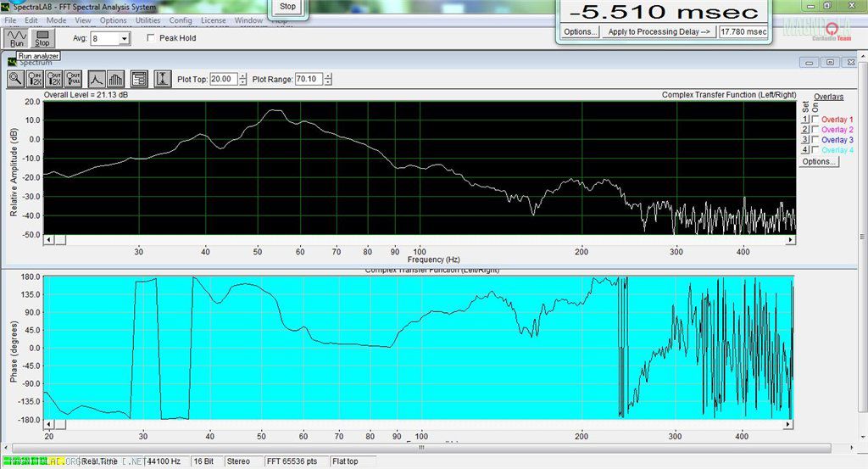Image resolution: width=868 pixels, height=469 pixels.
Task: Halt the analyzer with the toolbar Stop button
Action: click(x=42, y=38)
